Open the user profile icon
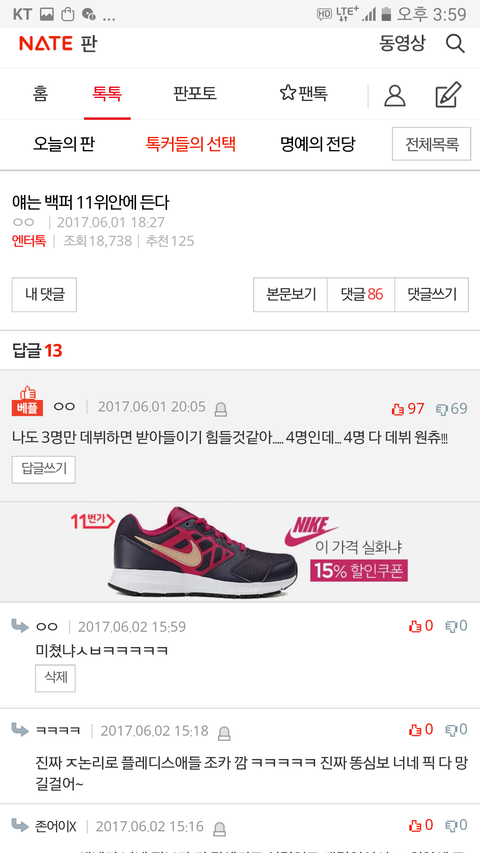 [x=395, y=95]
